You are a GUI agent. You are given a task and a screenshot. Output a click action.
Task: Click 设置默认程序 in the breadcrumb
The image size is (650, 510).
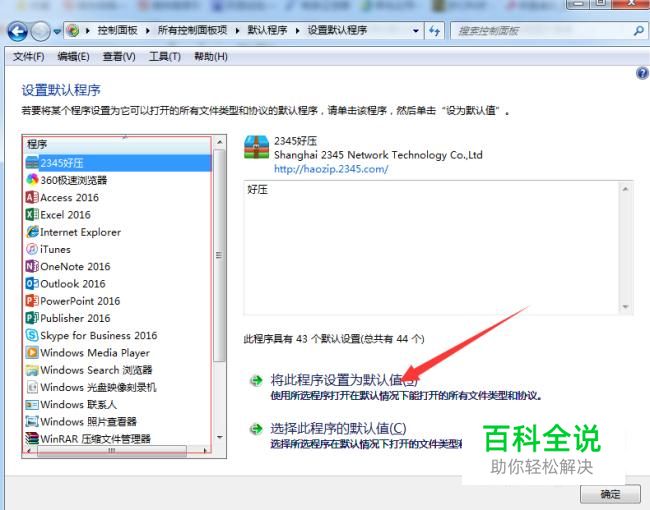[x=337, y=30]
